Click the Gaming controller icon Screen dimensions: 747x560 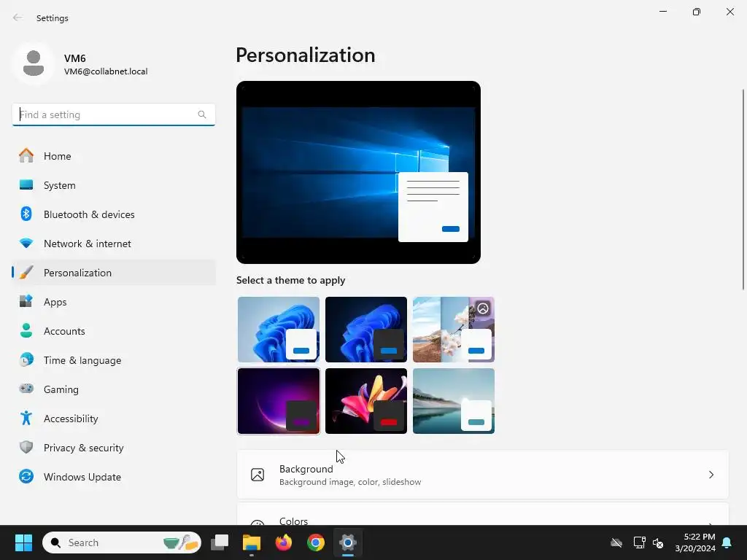pos(26,389)
